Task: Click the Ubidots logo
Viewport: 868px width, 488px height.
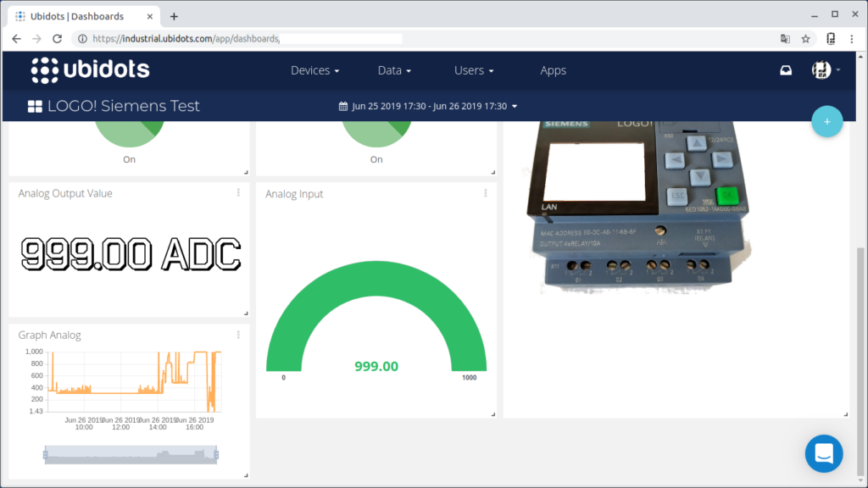Action: [x=90, y=70]
